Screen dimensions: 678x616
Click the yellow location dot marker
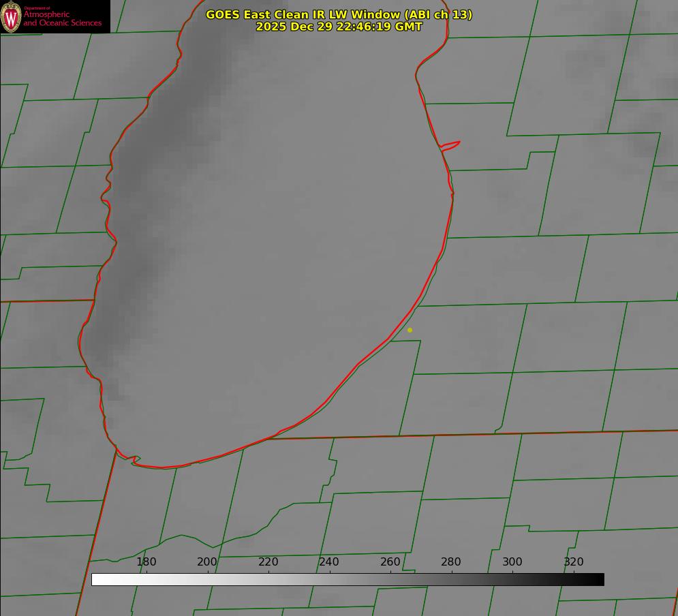coord(410,330)
